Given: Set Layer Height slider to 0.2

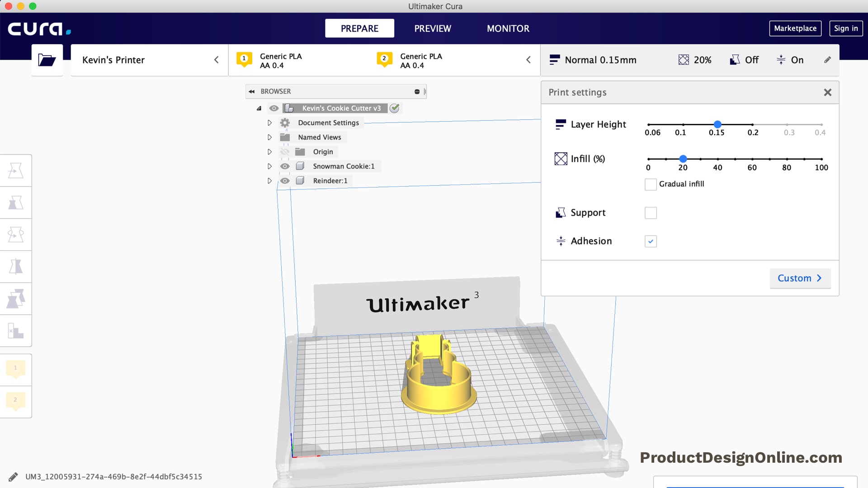Looking at the screenshot, I should click(752, 124).
